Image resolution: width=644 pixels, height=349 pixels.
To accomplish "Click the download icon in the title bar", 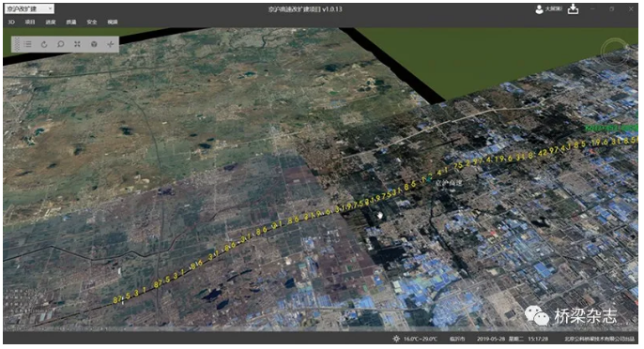I will 573,9.
